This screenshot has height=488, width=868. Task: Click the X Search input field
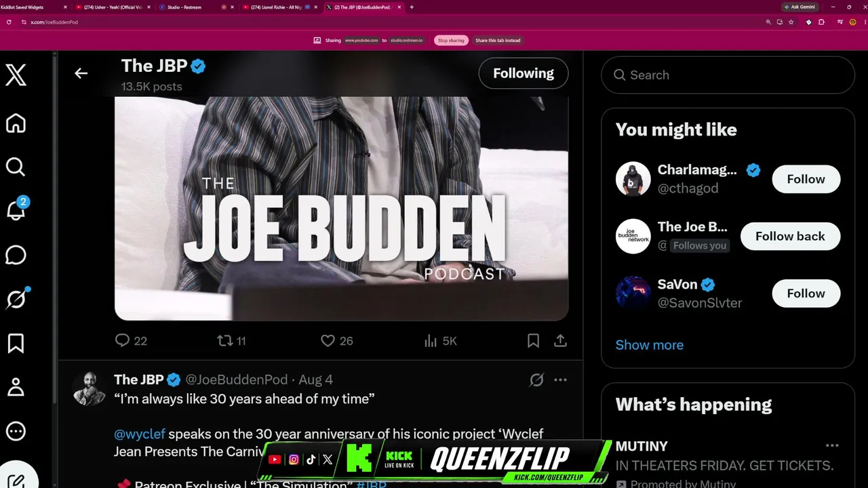[728, 75]
